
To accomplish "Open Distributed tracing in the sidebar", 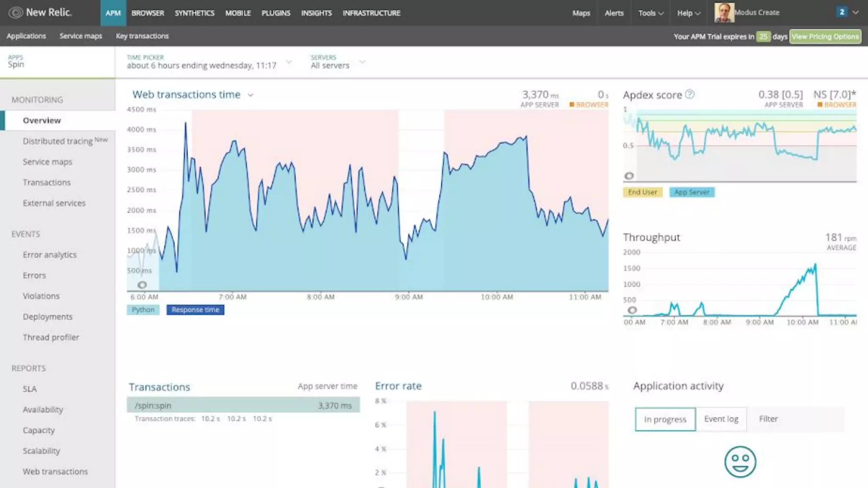I will tap(58, 141).
